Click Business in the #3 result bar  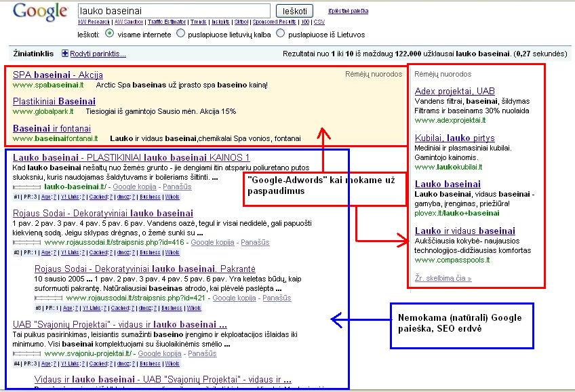click(x=172, y=309)
